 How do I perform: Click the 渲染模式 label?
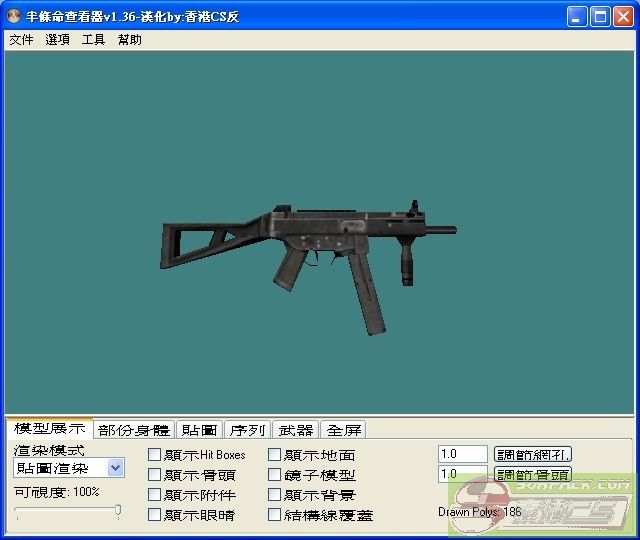tap(49, 451)
